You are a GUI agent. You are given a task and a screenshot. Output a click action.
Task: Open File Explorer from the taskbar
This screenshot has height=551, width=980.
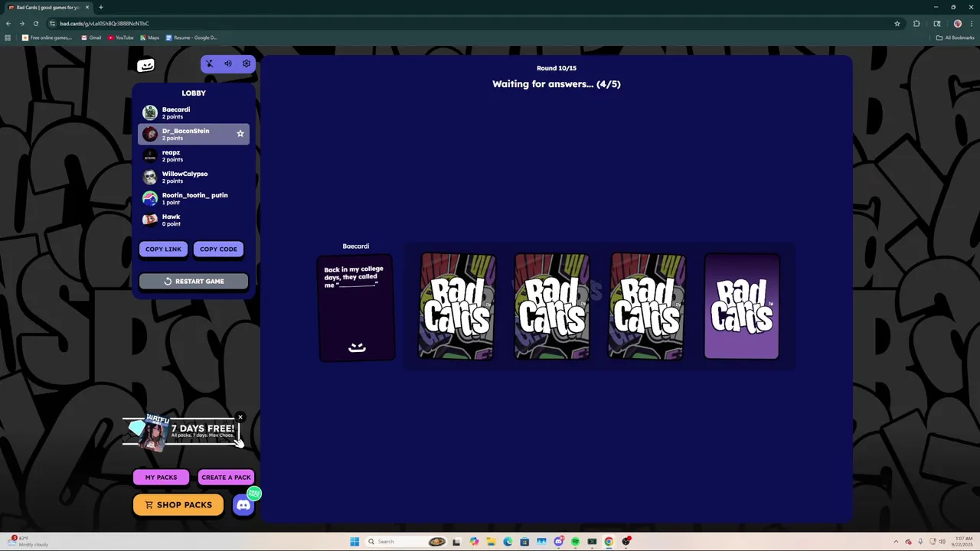(x=491, y=542)
